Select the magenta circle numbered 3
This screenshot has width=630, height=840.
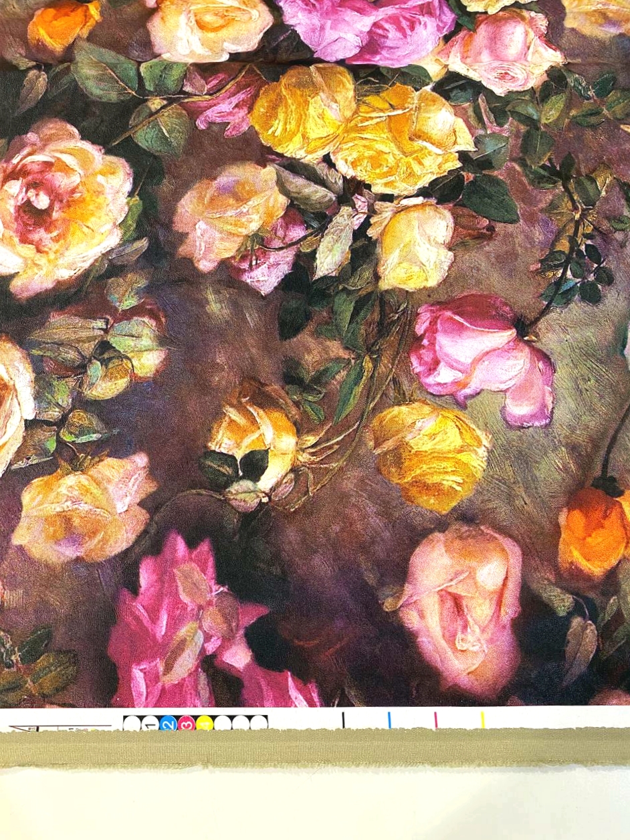tap(186, 723)
